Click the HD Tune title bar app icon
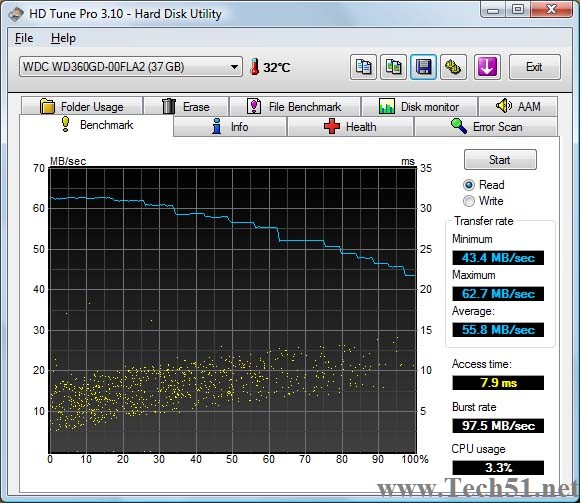This screenshot has width=580, height=503. point(16,14)
